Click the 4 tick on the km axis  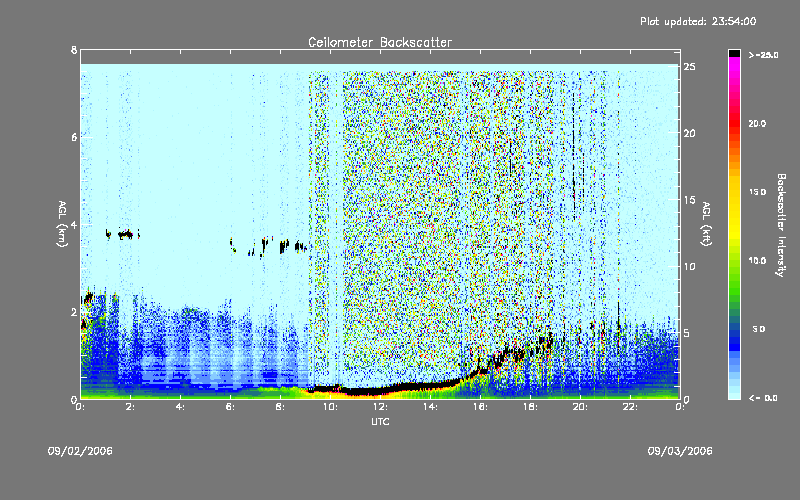pos(74,224)
